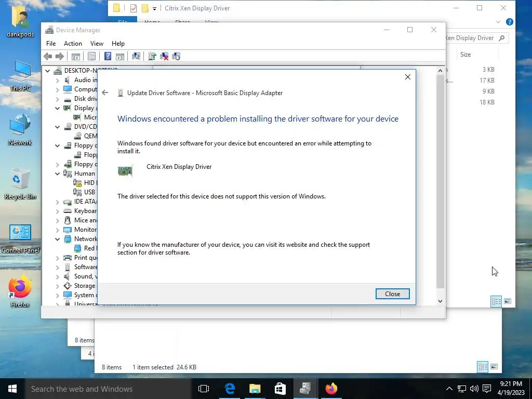
Task: Expand the Disk drives tree node
Action: 57,99
